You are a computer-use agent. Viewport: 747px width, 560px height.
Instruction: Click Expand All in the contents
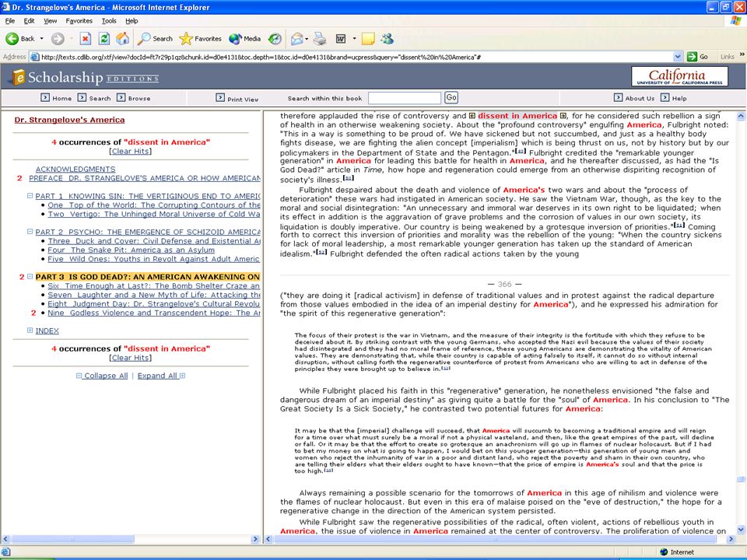(162, 376)
